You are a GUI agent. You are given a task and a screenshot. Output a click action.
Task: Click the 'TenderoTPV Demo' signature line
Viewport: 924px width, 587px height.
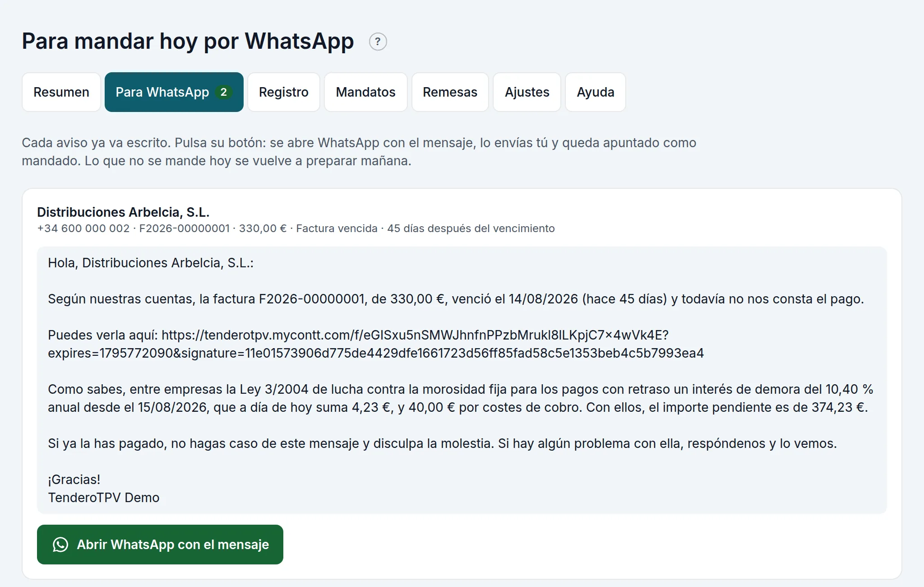click(104, 498)
